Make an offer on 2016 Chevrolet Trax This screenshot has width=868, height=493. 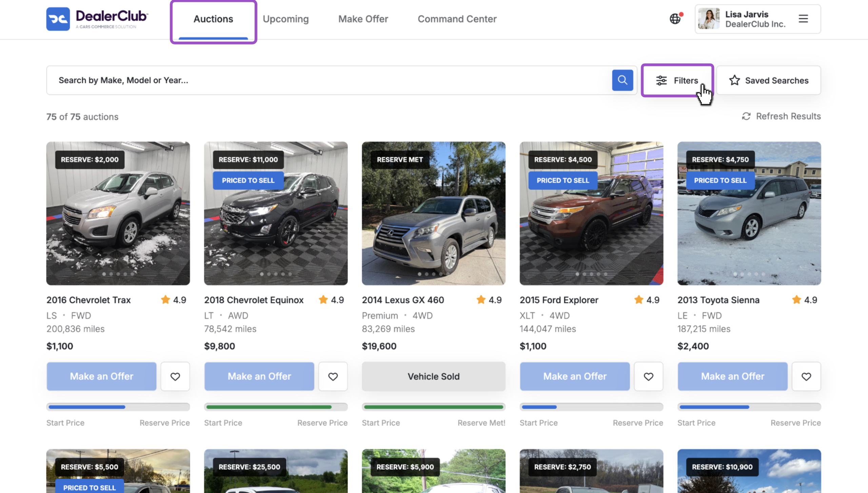coord(101,376)
